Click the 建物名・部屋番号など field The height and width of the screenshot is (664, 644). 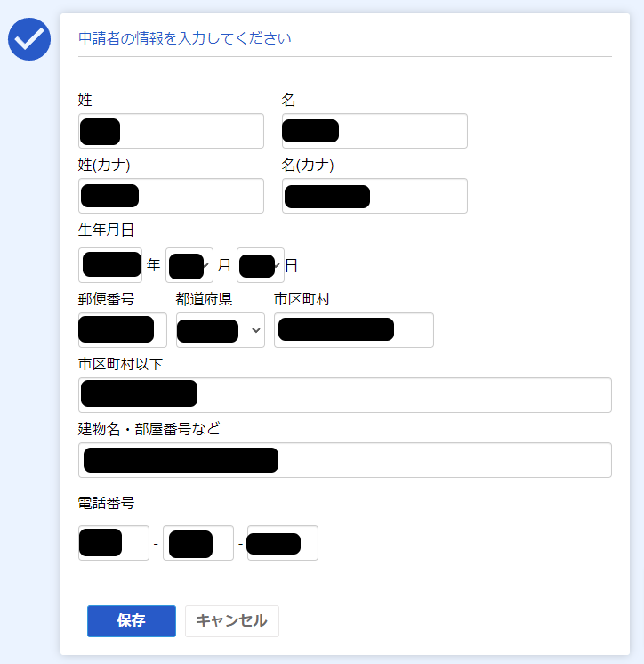[x=344, y=460]
